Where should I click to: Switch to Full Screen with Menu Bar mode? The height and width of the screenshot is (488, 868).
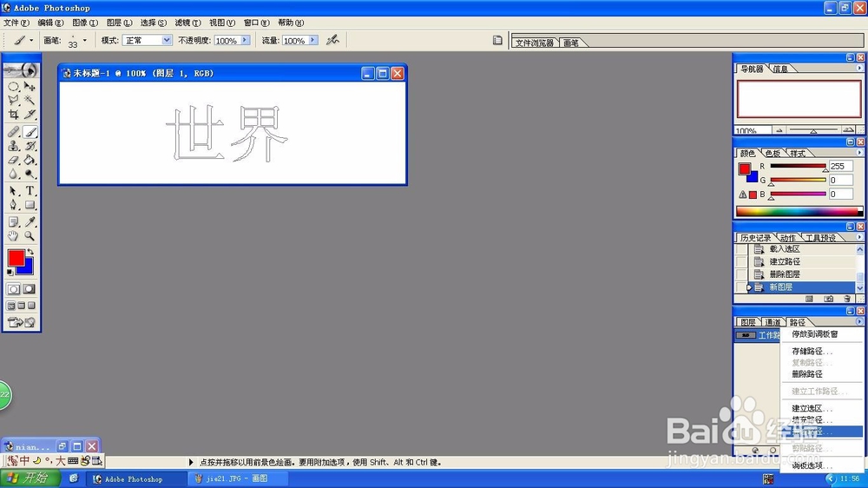point(22,306)
